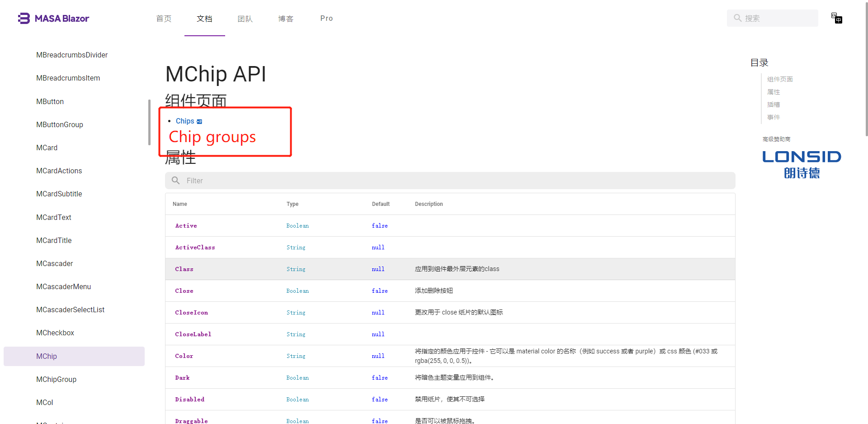Screen dimensions: 868x424
Task: Click the magnifier icon in the search box
Action: [x=737, y=18]
